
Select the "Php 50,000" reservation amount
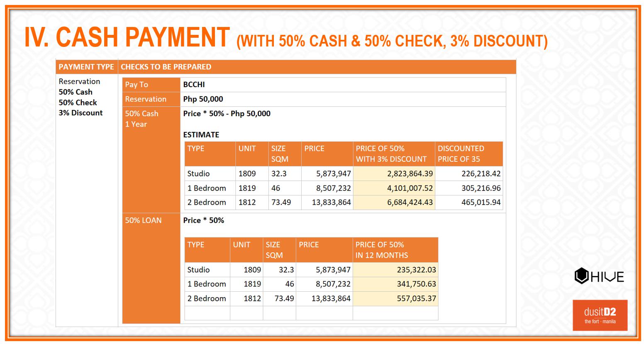pyautogui.click(x=203, y=99)
